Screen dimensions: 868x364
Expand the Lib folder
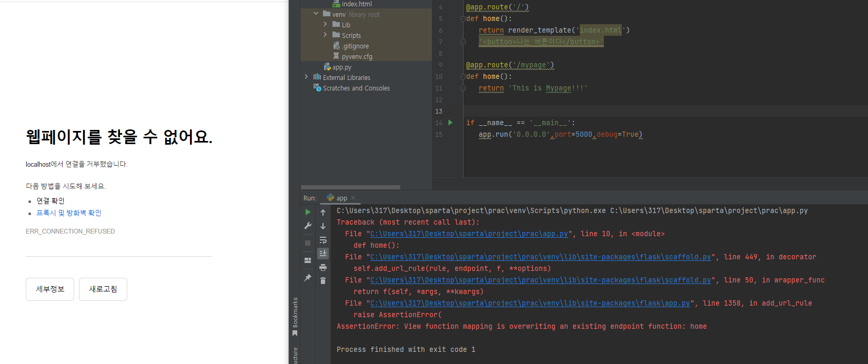(x=325, y=24)
